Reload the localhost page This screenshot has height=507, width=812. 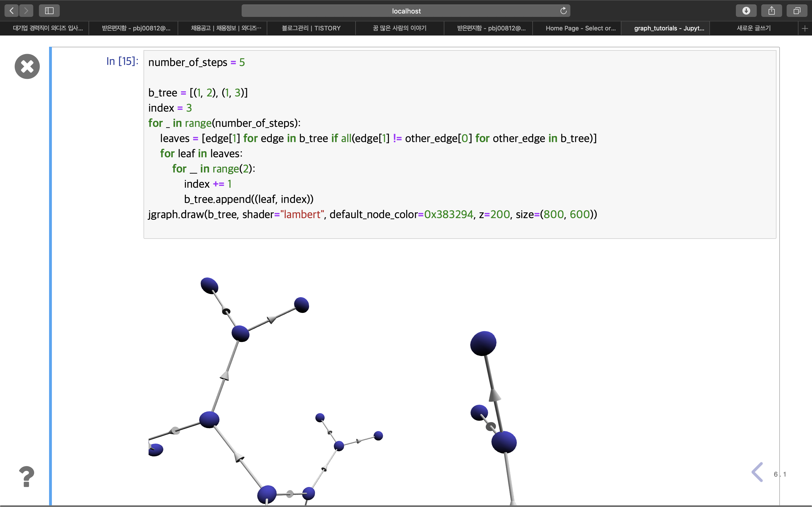(563, 10)
